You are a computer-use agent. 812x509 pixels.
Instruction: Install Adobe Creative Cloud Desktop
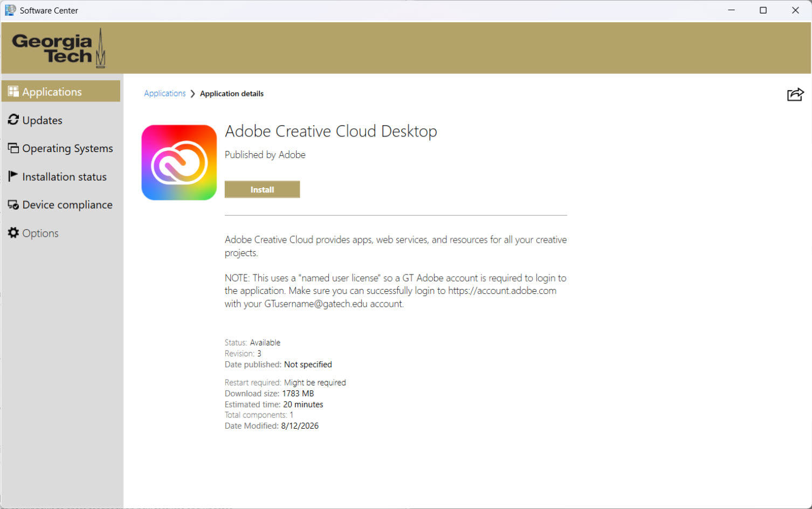pos(262,189)
